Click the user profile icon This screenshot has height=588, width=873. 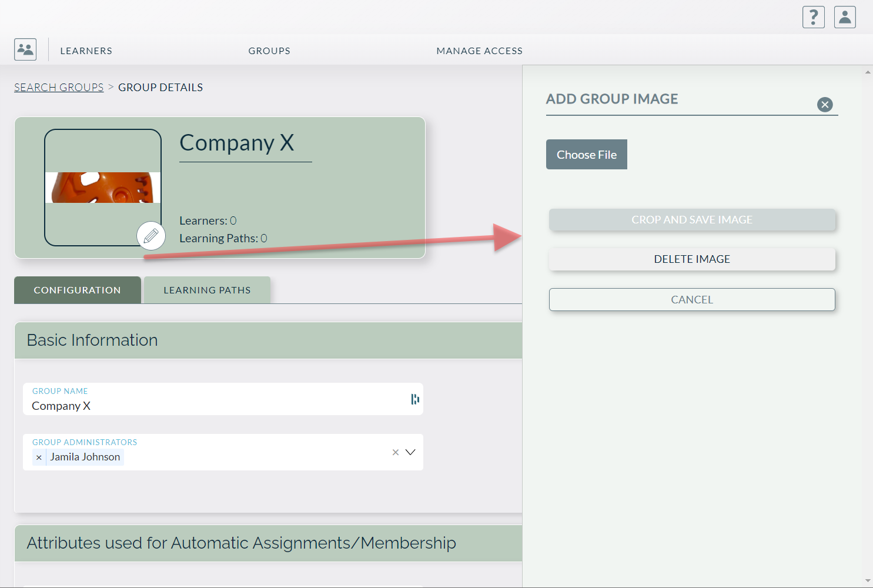845,17
